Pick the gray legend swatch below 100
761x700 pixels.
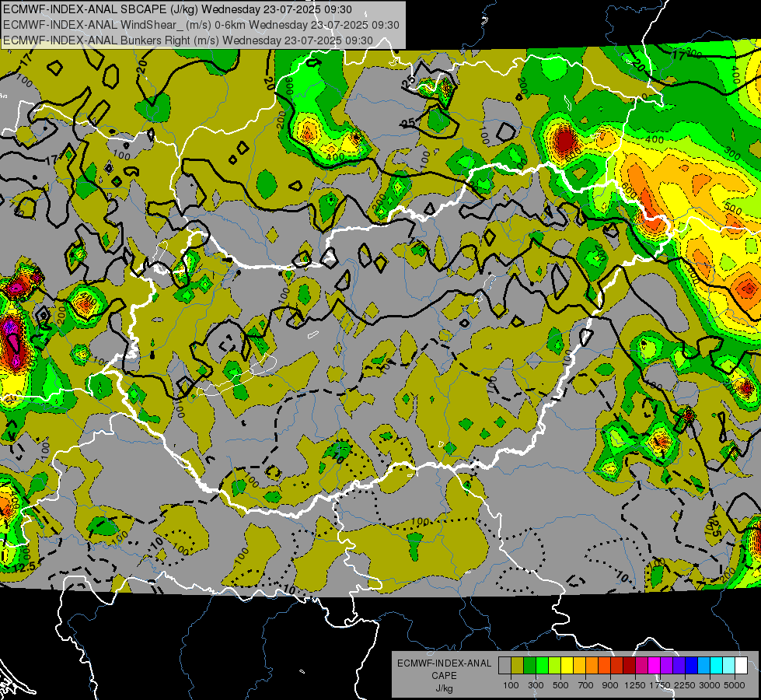tap(504, 666)
